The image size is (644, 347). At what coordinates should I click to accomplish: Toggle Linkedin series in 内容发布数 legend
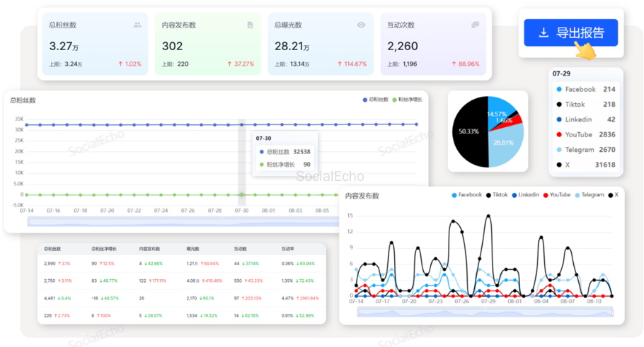tap(525, 195)
